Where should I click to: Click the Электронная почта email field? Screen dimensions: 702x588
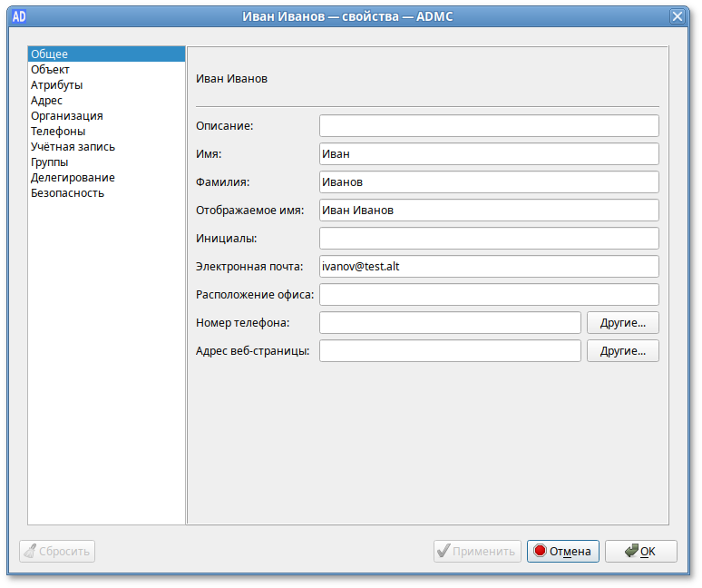point(489,267)
